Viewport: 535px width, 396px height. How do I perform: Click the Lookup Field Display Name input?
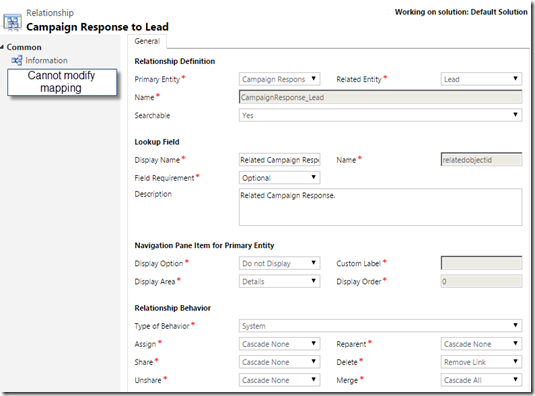(279, 160)
